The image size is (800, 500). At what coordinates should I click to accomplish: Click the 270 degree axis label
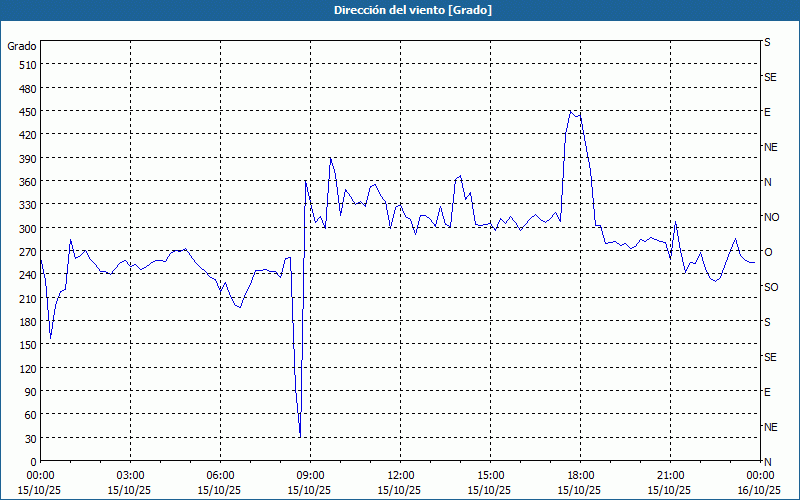(x=28, y=252)
